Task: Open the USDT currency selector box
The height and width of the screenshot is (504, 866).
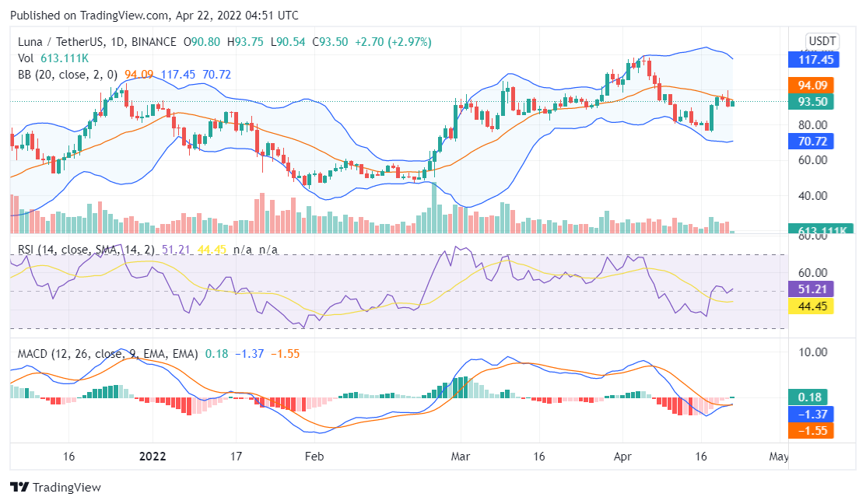Action: tap(822, 41)
